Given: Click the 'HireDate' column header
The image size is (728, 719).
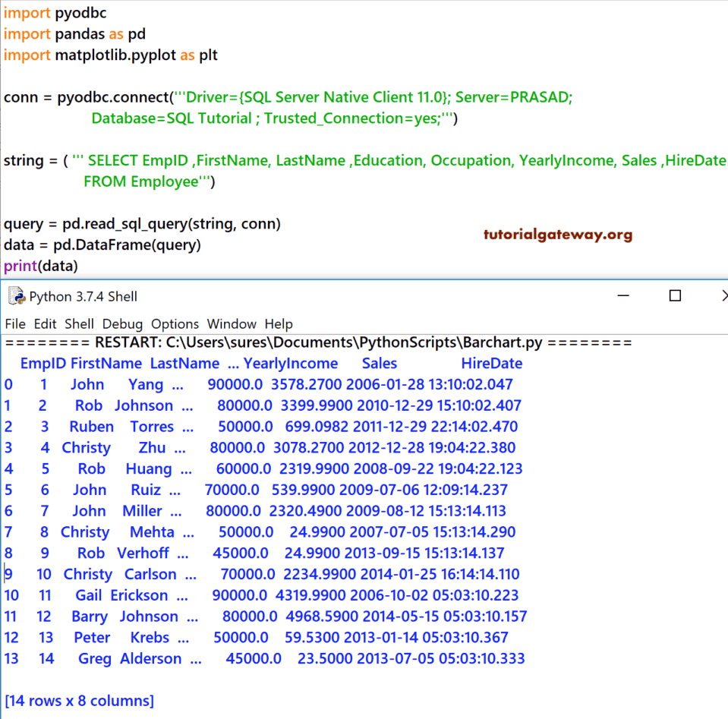Looking at the screenshot, I should (x=492, y=363).
